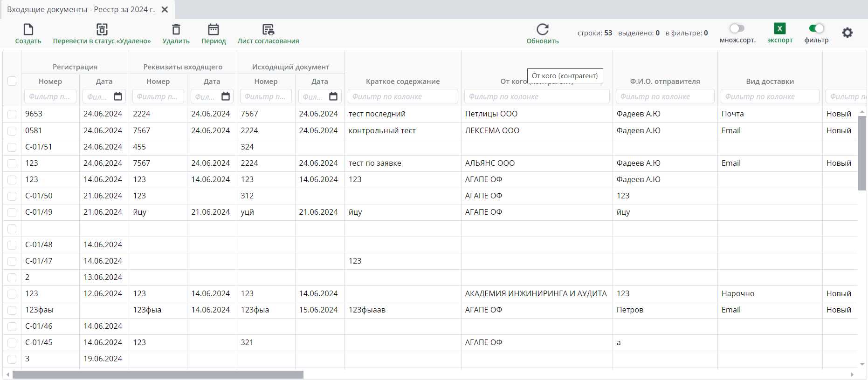868x380 pixels.
Task: Export table via Excel экспорт icon
Action: (780, 28)
